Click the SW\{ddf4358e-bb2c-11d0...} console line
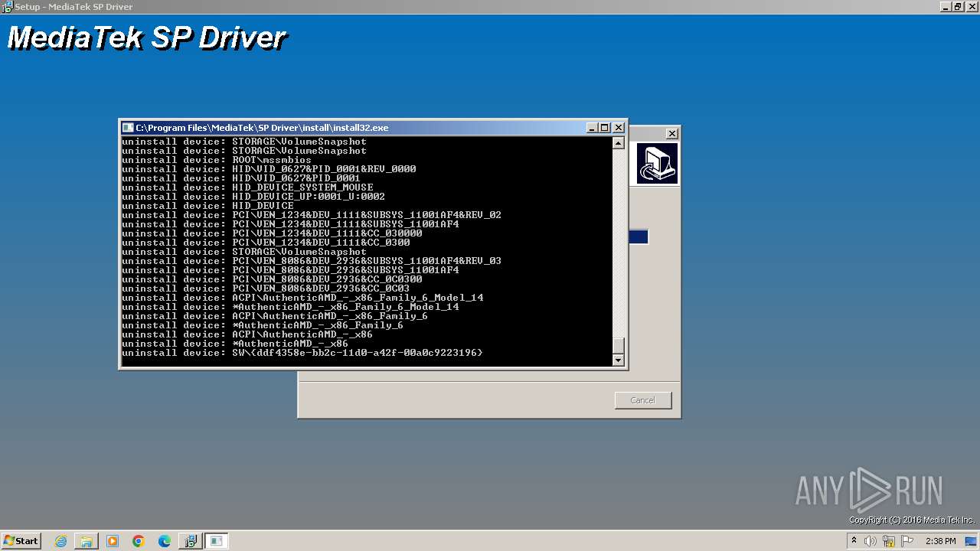The width and height of the screenshot is (980, 551). click(x=302, y=353)
